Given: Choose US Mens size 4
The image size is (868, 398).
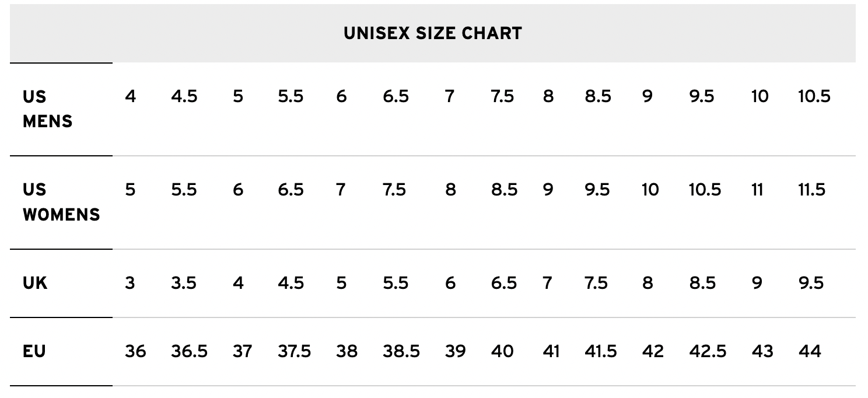Looking at the screenshot, I should coord(130,96).
